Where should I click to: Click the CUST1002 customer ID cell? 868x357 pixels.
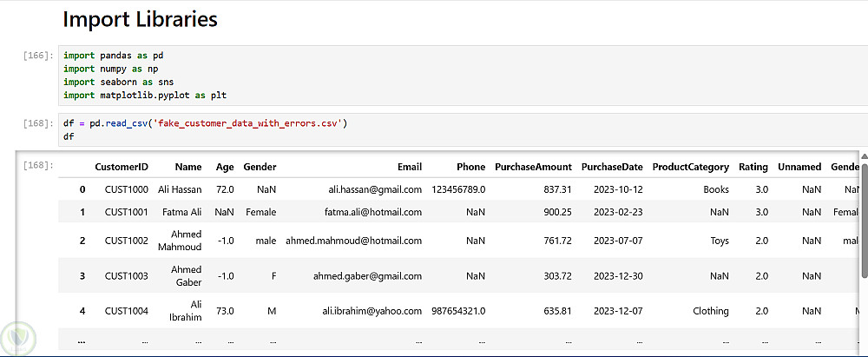pos(127,241)
